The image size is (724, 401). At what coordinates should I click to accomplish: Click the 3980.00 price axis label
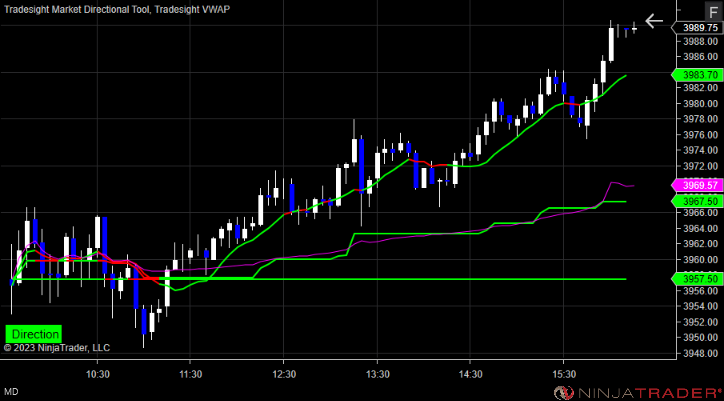tap(700, 103)
